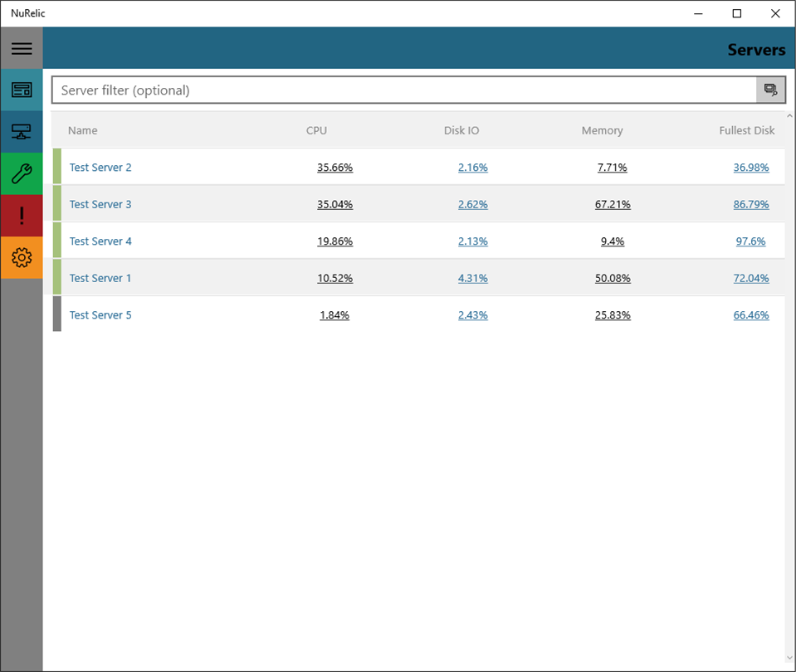Open Test Server 2 details

(100, 168)
